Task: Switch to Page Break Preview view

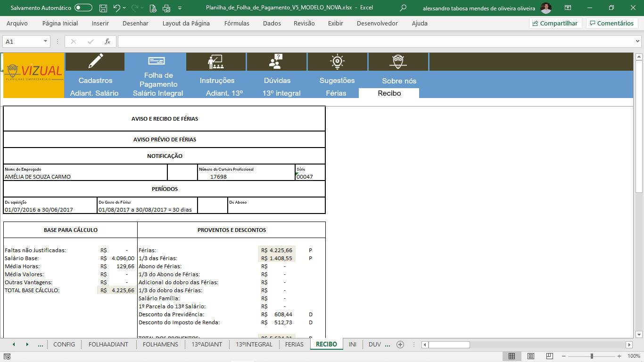Action: [549, 356]
